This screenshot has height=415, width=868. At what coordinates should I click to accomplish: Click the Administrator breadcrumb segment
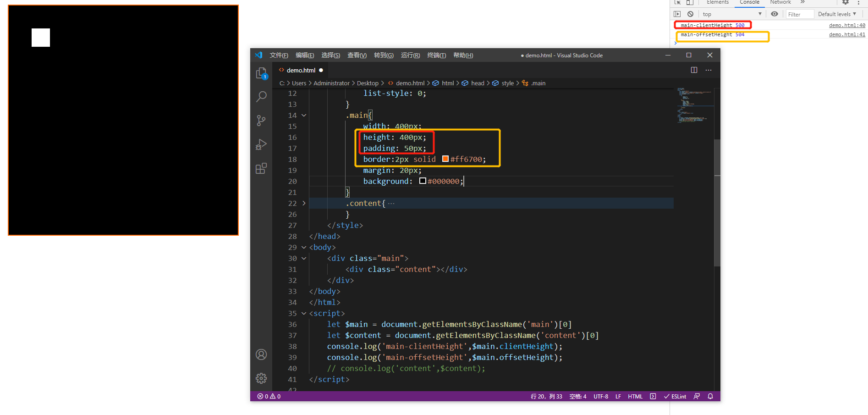331,83
